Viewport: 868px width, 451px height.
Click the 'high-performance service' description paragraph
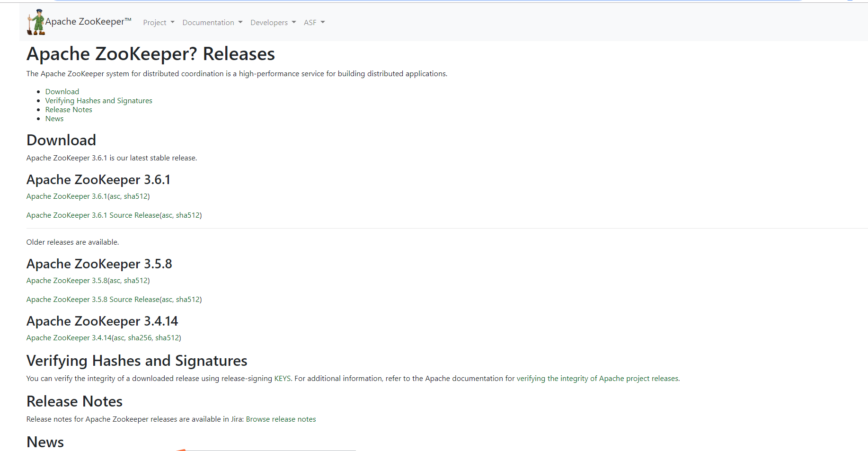pos(237,74)
